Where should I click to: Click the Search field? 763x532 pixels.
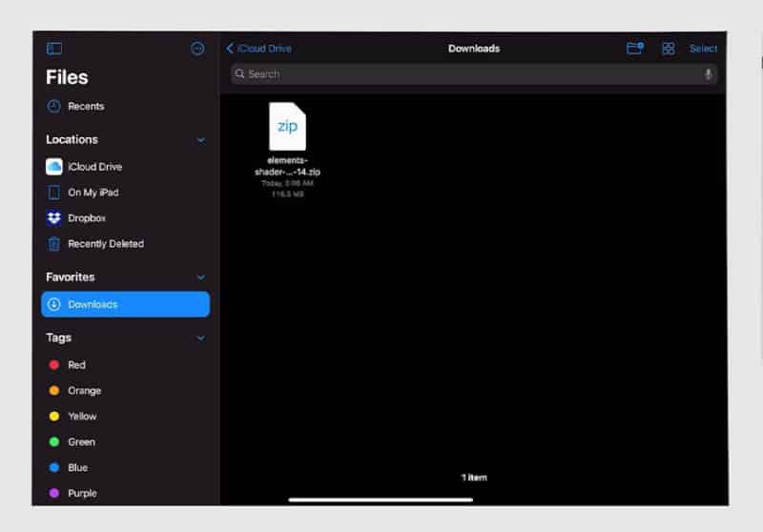tap(474, 74)
